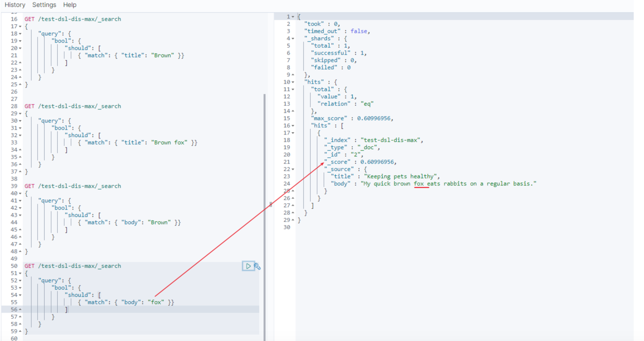Click the fold end marker at line 59
This screenshot has width=644, height=341.
pos(20,331)
